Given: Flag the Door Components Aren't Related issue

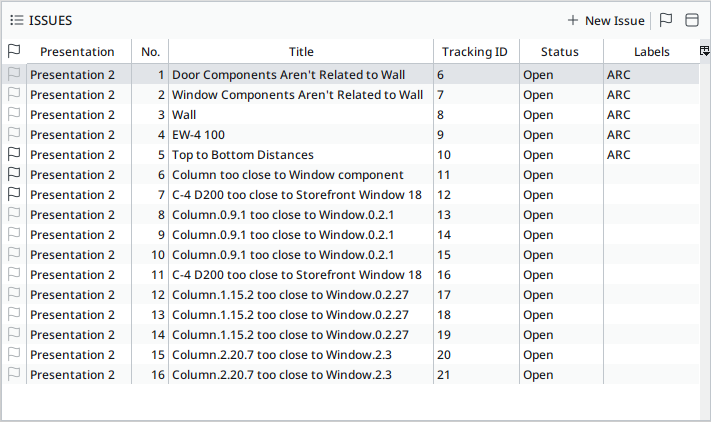Looking at the screenshot, I should (x=14, y=75).
